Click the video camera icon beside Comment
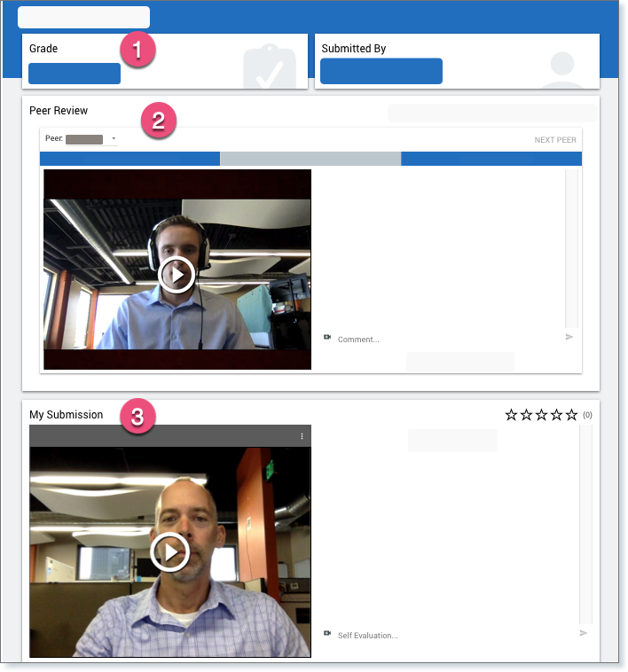628x672 pixels. pos(327,338)
